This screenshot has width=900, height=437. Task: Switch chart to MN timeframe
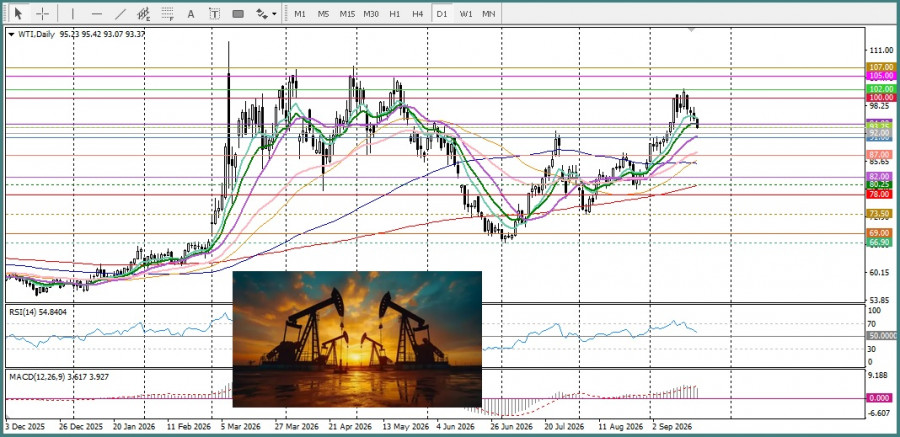click(489, 13)
